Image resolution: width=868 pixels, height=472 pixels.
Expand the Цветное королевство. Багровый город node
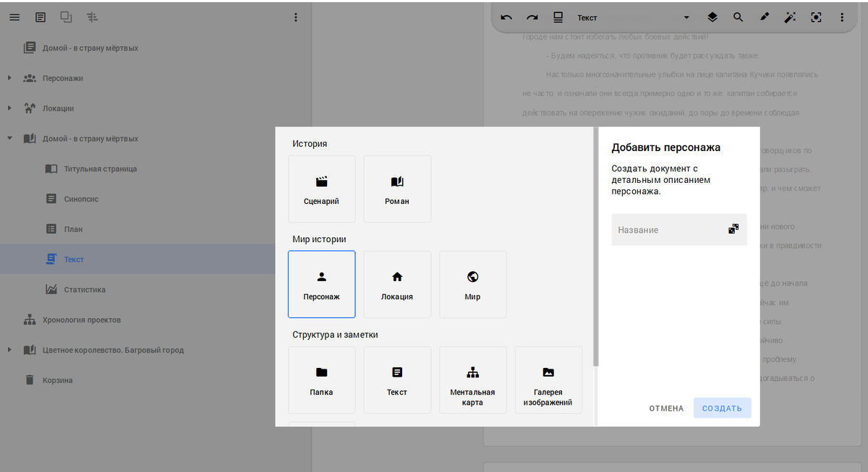(x=9, y=350)
